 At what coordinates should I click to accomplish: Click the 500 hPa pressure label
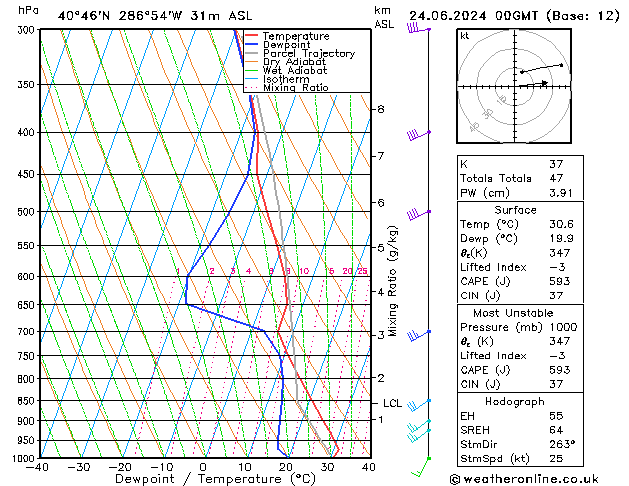(x=26, y=212)
